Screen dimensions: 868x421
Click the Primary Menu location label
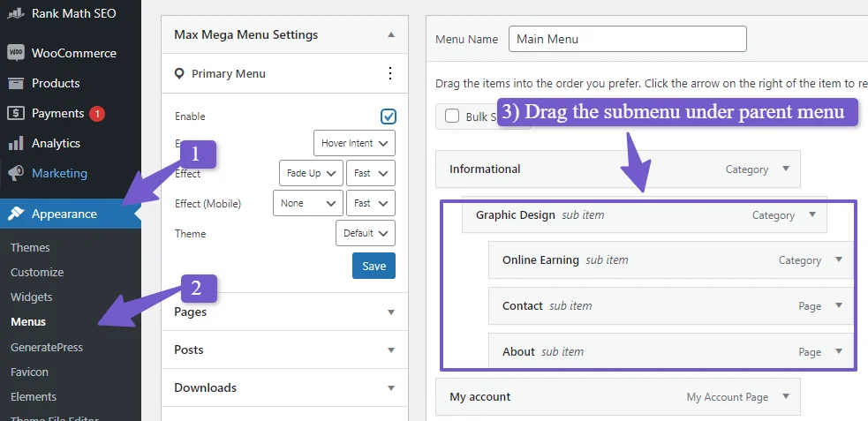[x=229, y=73]
